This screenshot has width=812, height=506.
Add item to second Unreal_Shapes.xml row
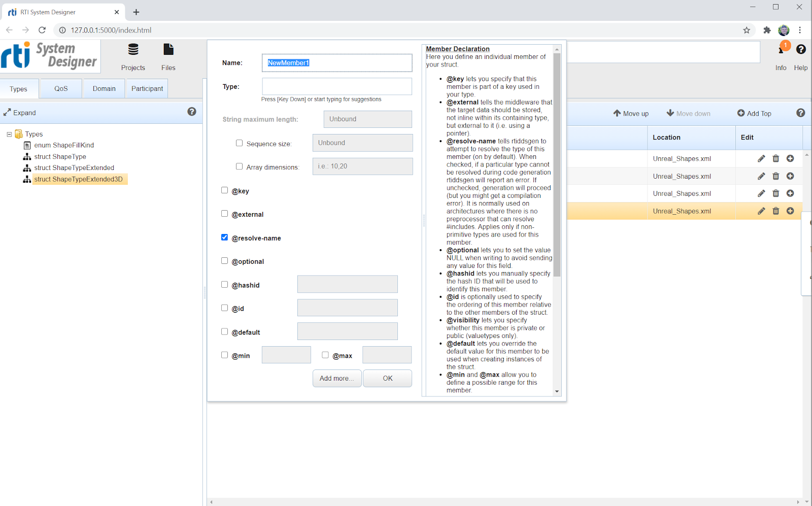[790, 176]
